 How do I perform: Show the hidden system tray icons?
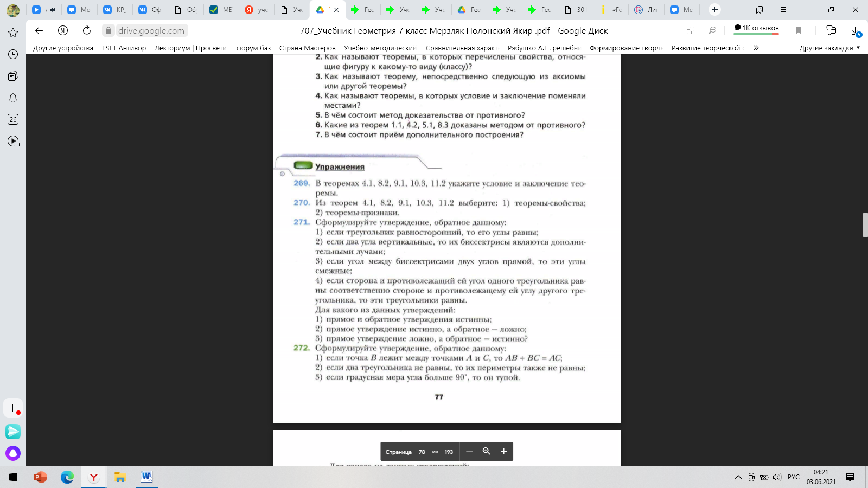point(738,477)
